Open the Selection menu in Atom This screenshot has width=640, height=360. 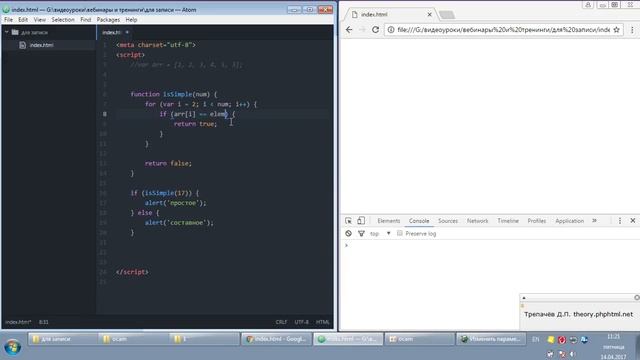tap(63, 20)
